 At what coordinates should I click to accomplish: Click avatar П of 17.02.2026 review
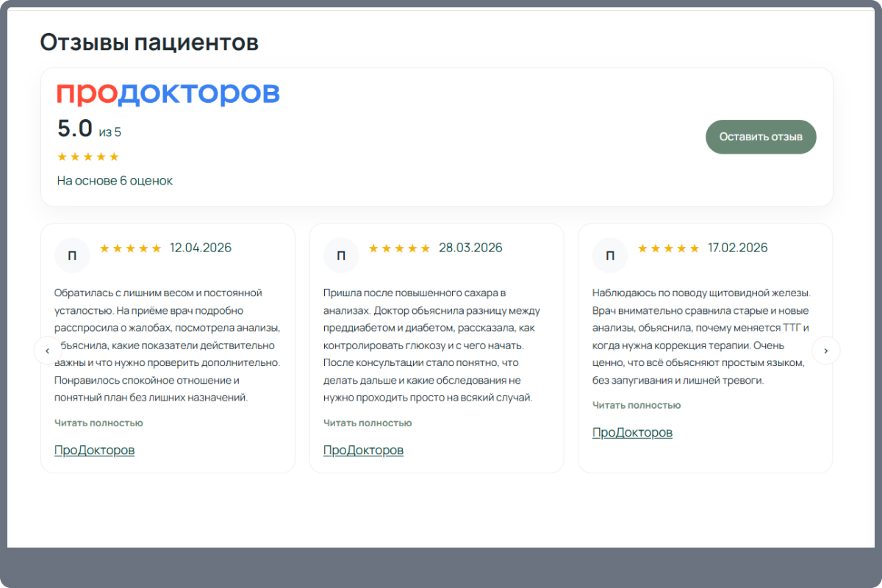pos(610,256)
